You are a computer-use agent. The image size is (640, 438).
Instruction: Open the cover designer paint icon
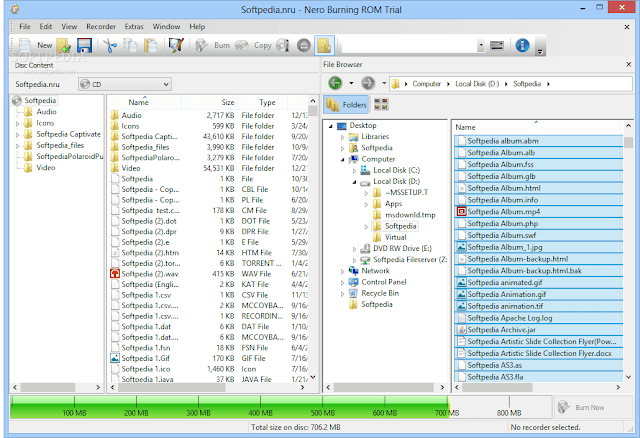[x=176, y=45]
